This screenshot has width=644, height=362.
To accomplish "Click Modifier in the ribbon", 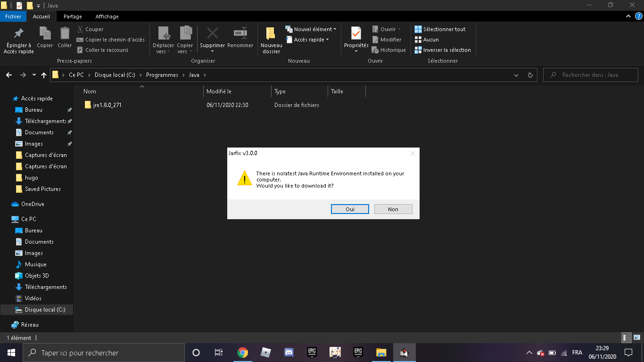I will [387, 40].
